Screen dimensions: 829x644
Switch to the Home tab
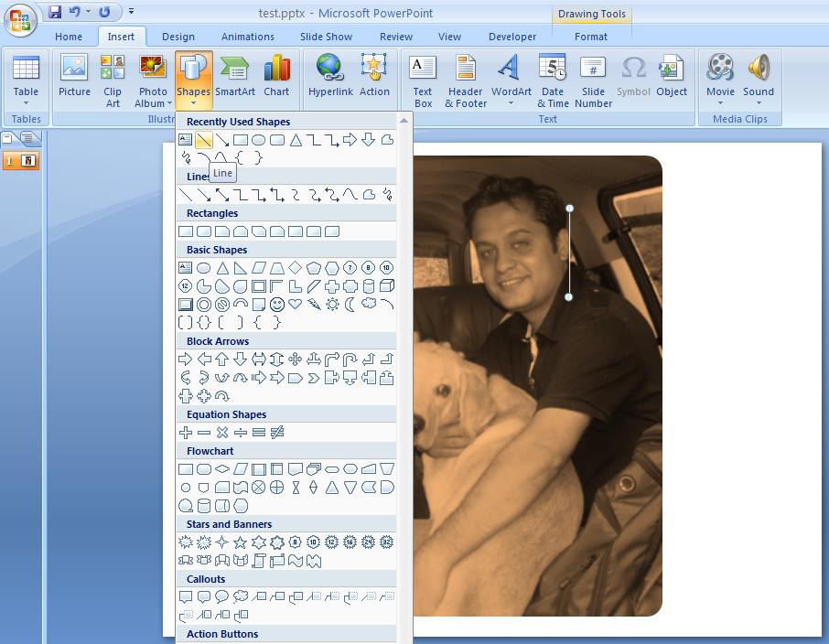(x=69, y=37)
